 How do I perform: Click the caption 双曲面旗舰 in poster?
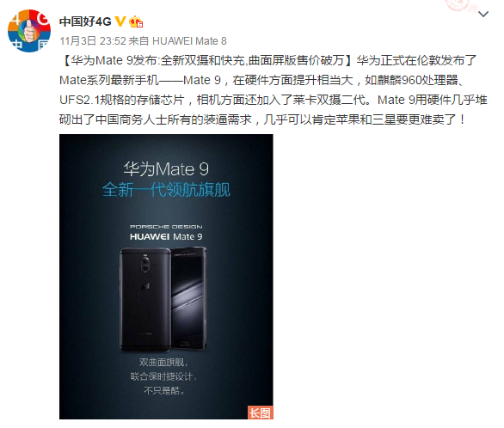(x=163, y=362)
